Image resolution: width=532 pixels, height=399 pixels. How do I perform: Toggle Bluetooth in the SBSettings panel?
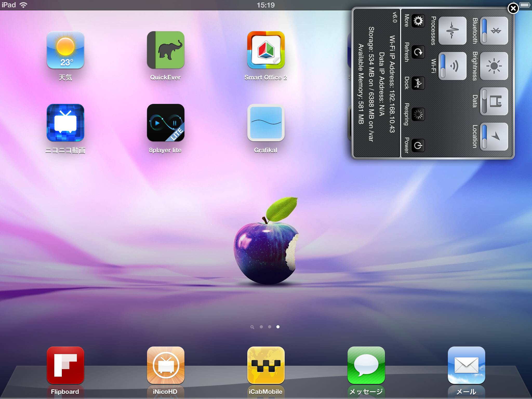[494, 31]
